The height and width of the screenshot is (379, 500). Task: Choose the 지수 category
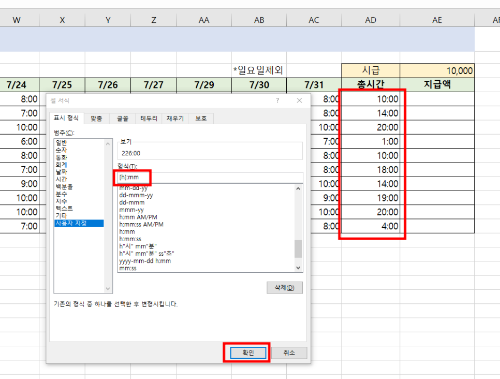point(61,201)
